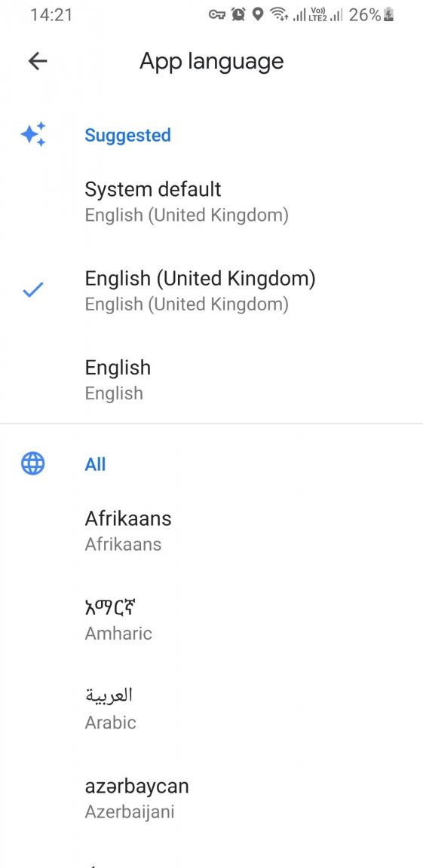Choose Arabic from the language list

[211, 709]
